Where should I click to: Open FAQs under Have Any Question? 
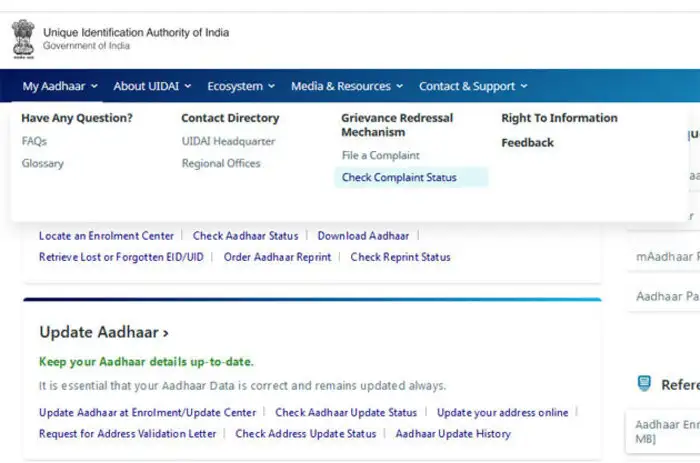[34, 141]
